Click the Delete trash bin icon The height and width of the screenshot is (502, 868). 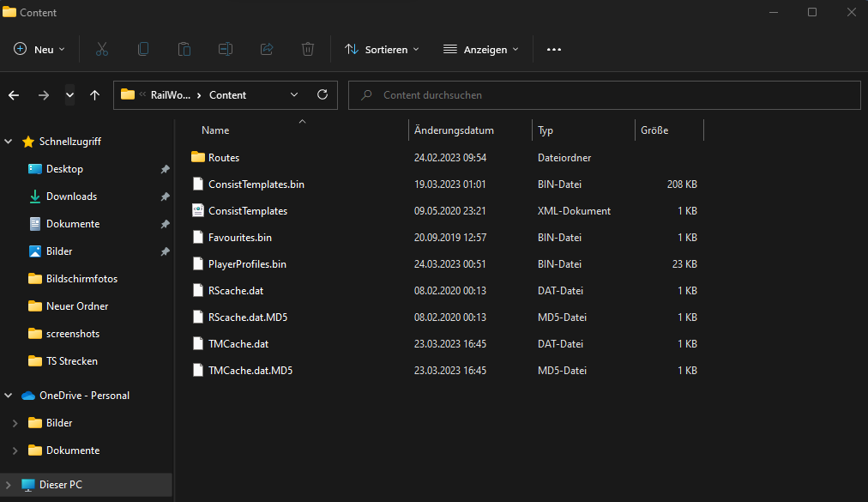pos(308,50)
